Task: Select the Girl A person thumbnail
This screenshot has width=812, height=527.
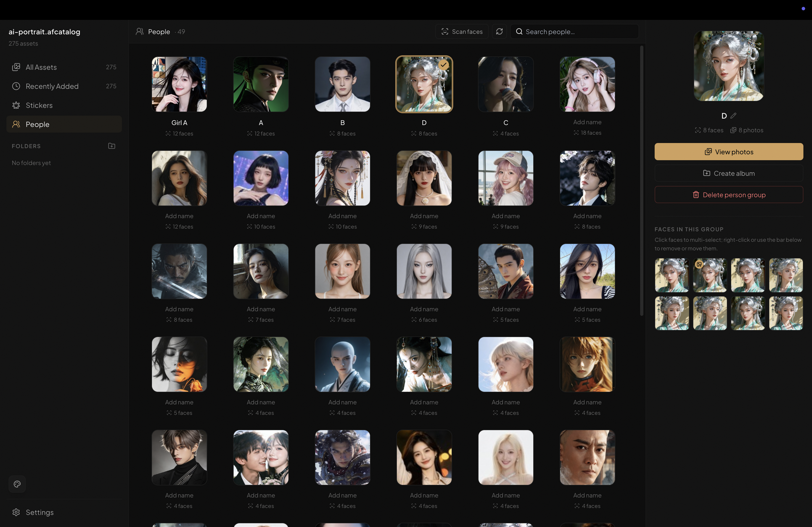Action: tap(179, 84)
